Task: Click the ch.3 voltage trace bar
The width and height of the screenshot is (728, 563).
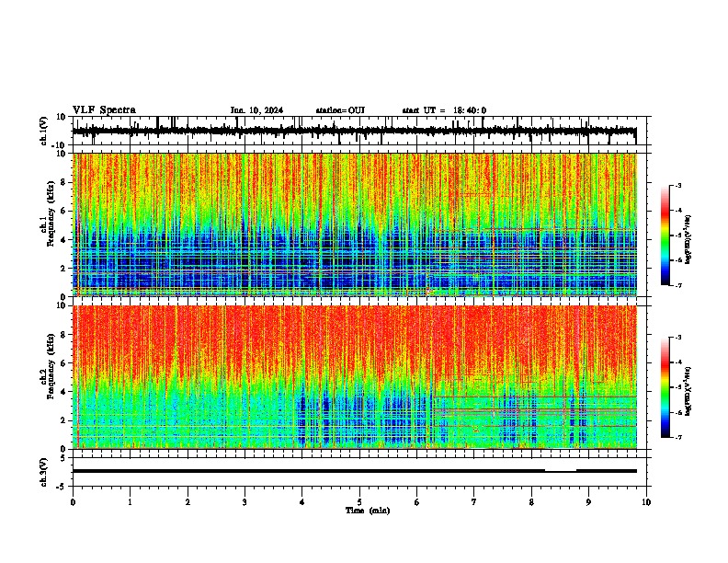Action: [354, 471]
